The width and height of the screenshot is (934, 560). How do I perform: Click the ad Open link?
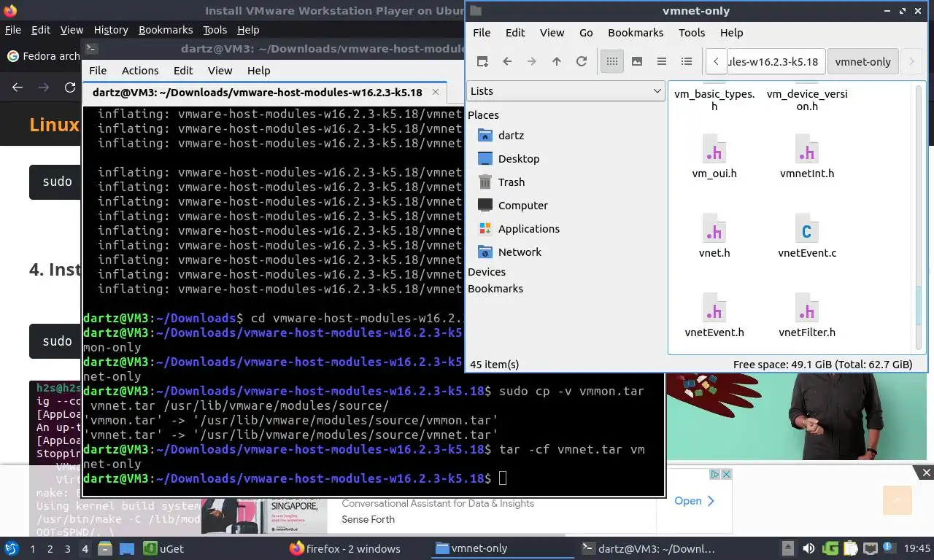695,501
